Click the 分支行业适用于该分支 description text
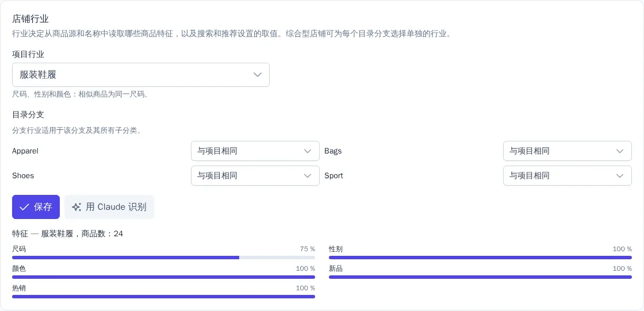This screenshot has height=311, width=644. pyautogui.click(x=77, y=132)
